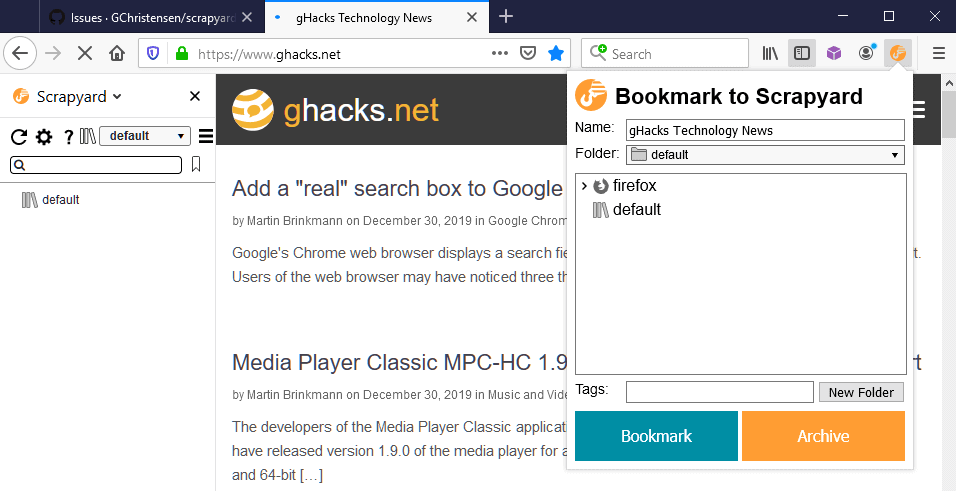Click the Scrapyard toolbar extension icon
Image resolution: width=956 pixels, height=491 pixels.
[898, 54]
